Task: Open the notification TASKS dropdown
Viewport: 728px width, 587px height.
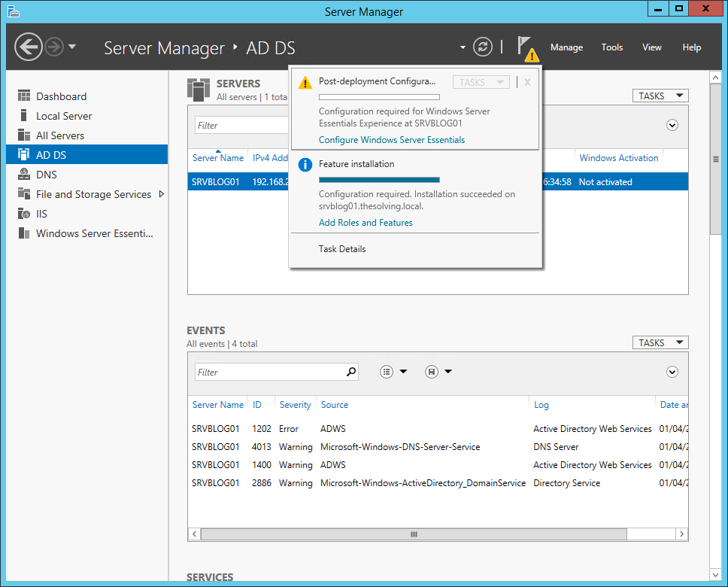Action: tap(481, 82)
